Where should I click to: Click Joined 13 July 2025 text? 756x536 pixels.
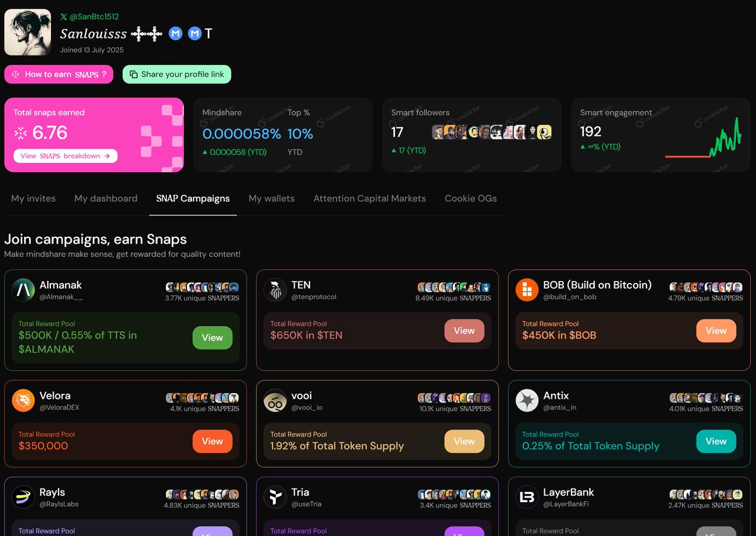92,50
